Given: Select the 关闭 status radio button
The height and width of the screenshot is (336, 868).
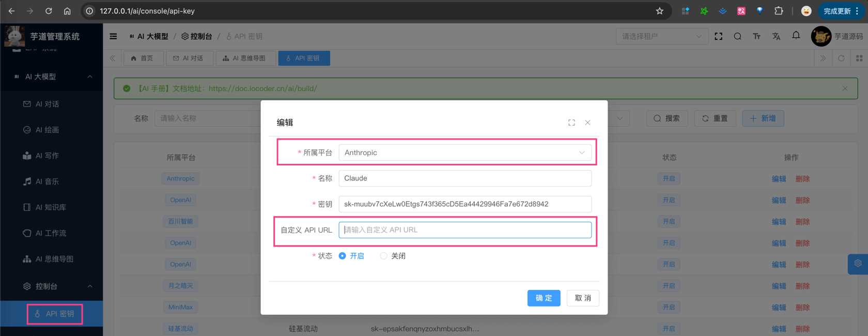Looking at the screenshot, I should (x=383, y=256).
